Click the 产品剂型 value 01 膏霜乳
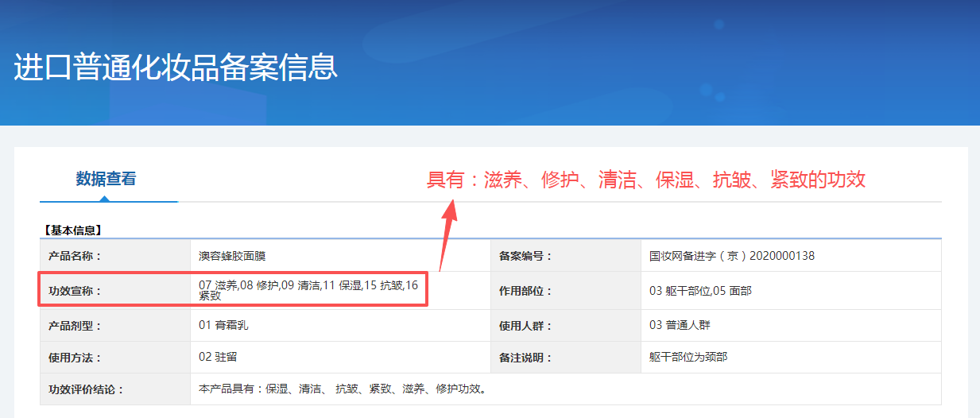Image resolution: width=980 pixels, height=418 pixels. pos(224,325)
